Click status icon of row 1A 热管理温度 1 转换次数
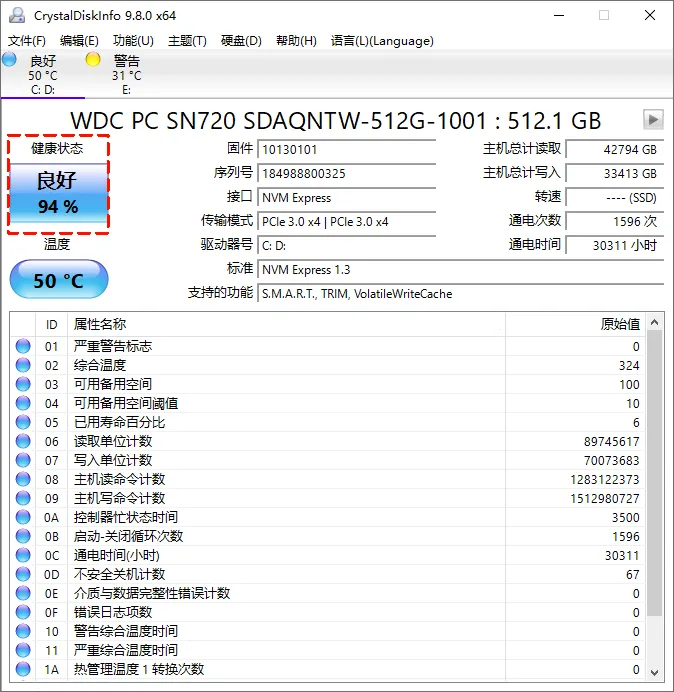Image resolution: width=674 pixels, height=692 pixels. tap(23, 669)
